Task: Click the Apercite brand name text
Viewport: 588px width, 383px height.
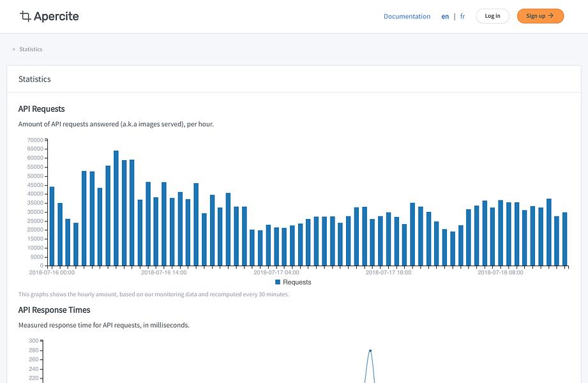Action: pyautogui.click(x=56, y=16)
